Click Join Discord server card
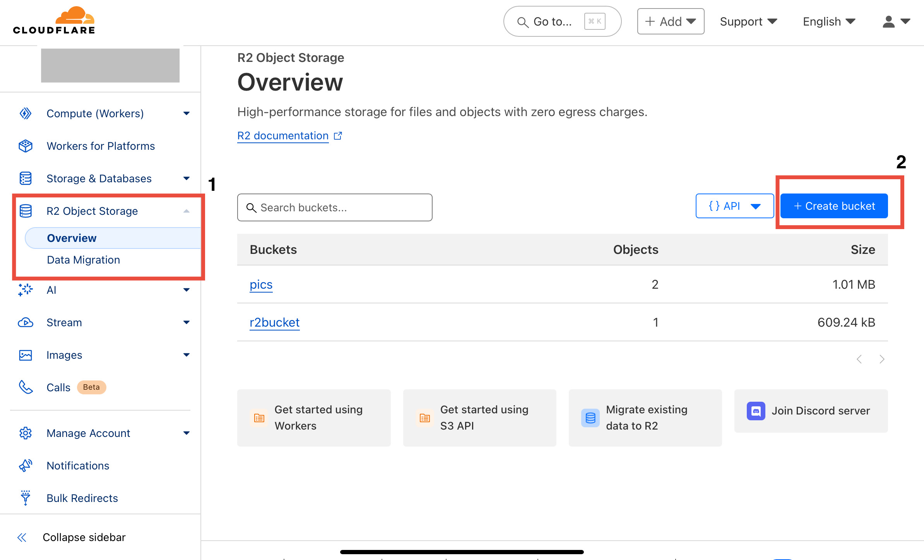The width and height of the screenshot is (924, 560). click(x=811, y=411)
